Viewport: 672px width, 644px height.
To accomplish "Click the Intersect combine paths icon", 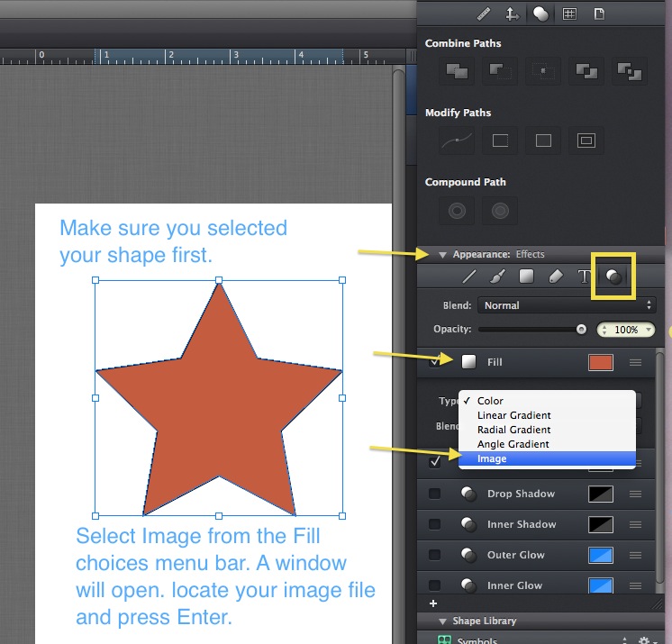I will click(543, 70).
